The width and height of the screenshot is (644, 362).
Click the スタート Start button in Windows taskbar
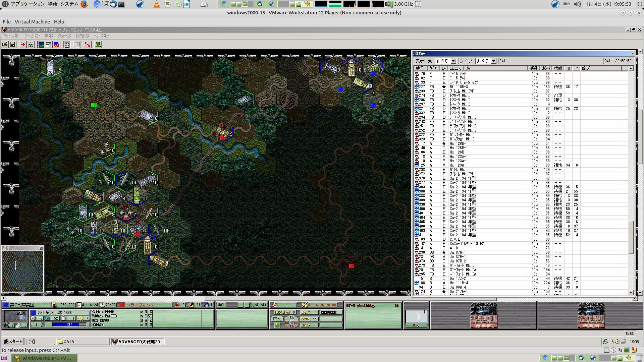coord(12,342)
